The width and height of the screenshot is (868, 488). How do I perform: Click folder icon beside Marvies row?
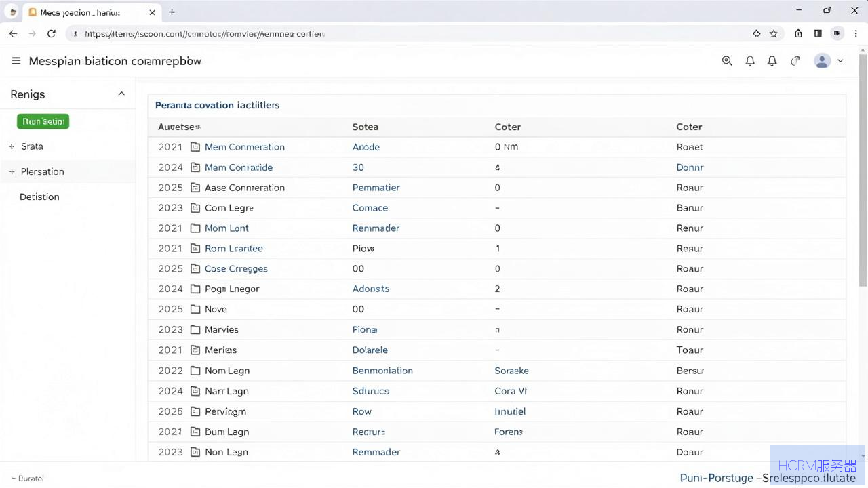click(x=195, y=329)
